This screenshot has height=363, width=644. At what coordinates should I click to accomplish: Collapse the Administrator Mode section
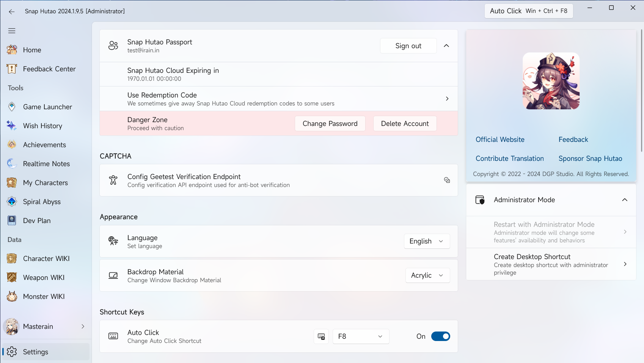pos(625,200)
